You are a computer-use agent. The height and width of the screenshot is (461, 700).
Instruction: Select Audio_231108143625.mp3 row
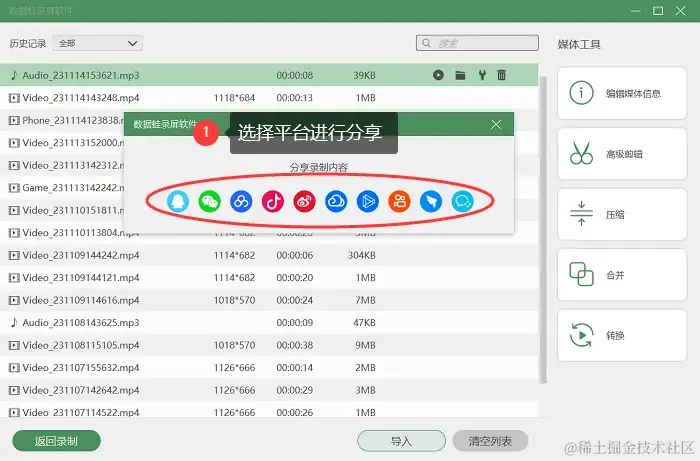[x=269, y=323]
